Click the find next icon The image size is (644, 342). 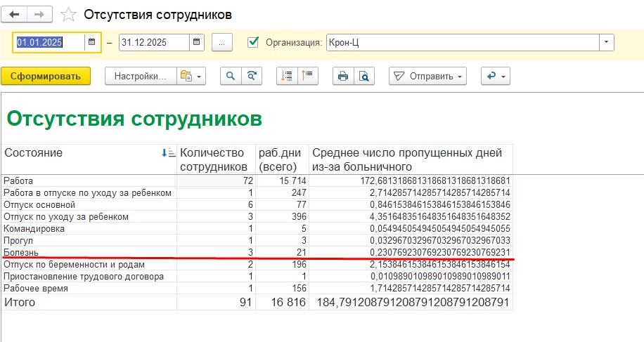pyautogui.click(x=252, y=77)
